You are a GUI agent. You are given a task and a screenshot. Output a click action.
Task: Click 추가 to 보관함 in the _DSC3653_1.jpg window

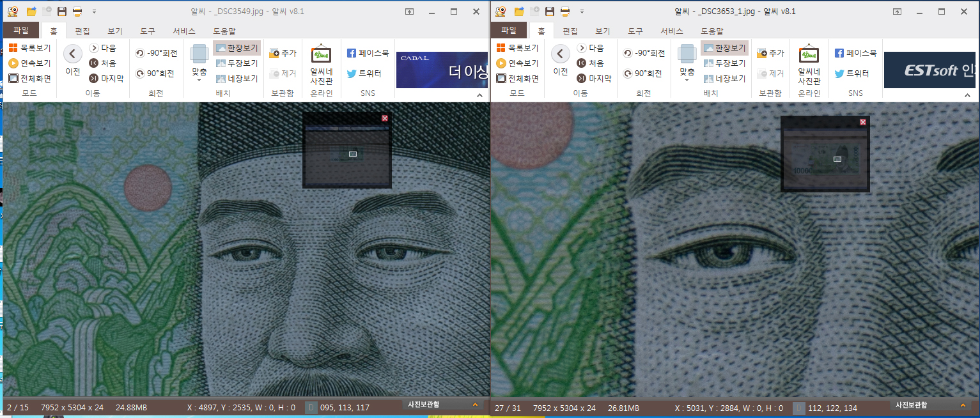pyautogui.click(x=771, y=54)
